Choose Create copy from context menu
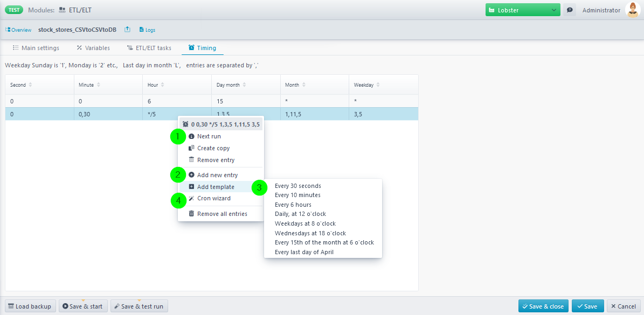 (x=220, y=148)
